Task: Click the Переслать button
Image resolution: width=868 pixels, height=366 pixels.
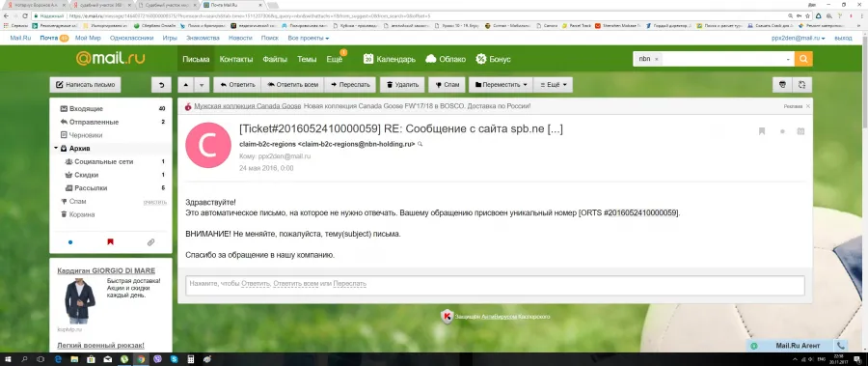Action: [x=350, y=85]
